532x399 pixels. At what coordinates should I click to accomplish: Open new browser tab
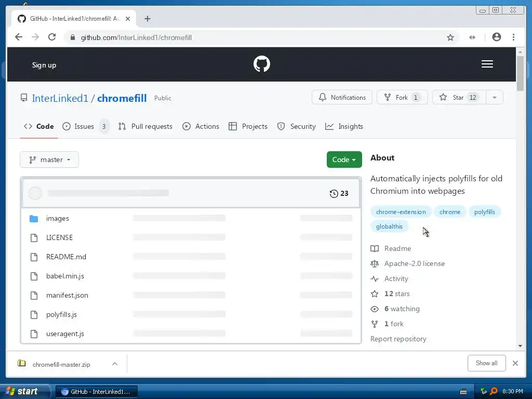click(x=147, y=19)
